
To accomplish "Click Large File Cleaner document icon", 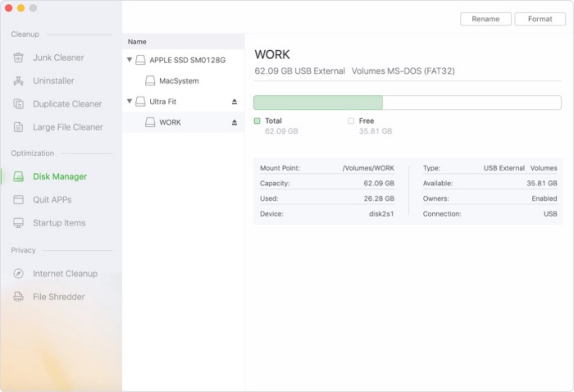I will click(18, 127).
